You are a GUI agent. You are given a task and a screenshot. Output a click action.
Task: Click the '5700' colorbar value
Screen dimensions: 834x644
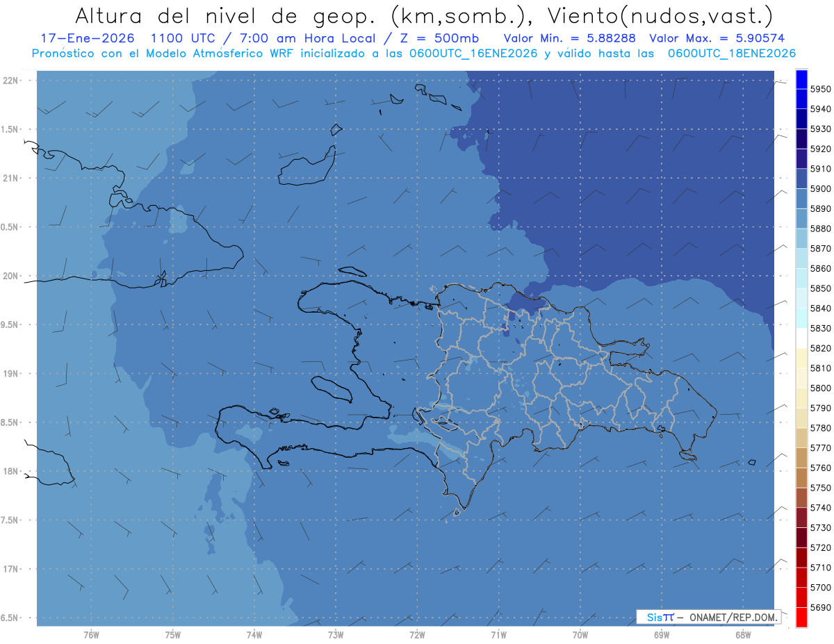point(820,587)
